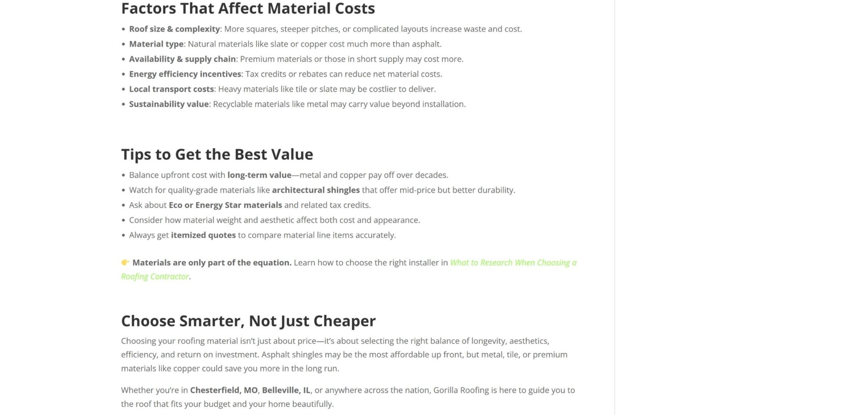Click 'Materials are only part of the equation.' text
This screenshot has width=868, height=415.
click(211, 263)
